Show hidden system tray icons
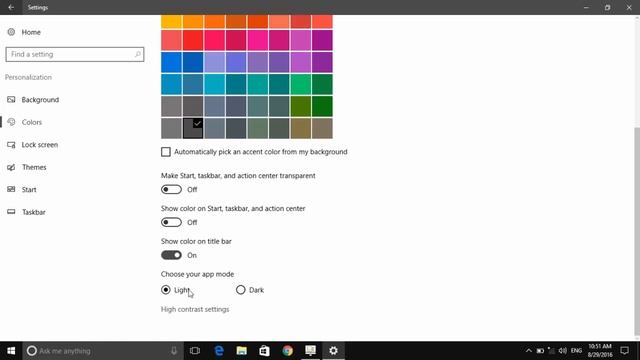 click(529, 351)
